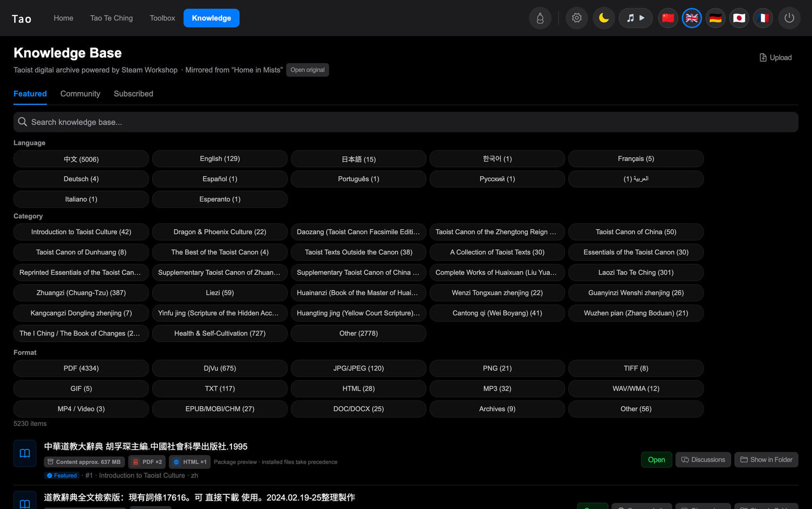This screenshot has width=812, height=509.
Task: Click PDF ×2 badge
Action: (x=147, y=462)
